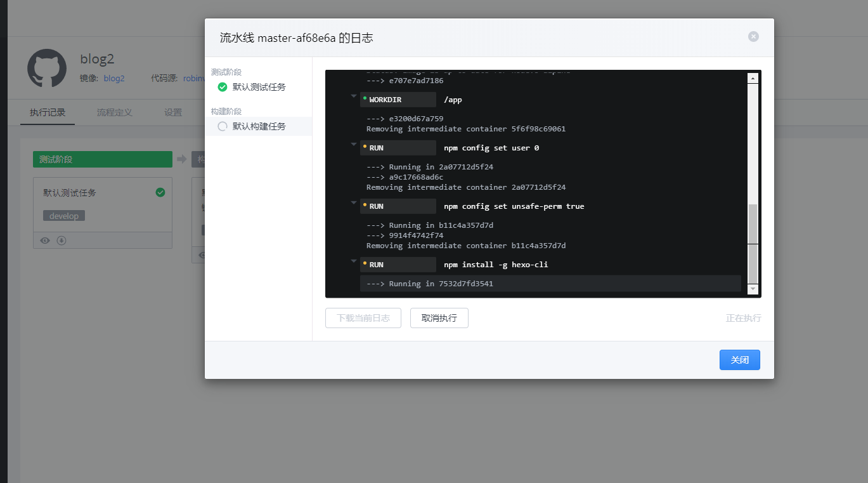Click the spinner icon next to 默认构建任务
868x483 pixels.
223,126
